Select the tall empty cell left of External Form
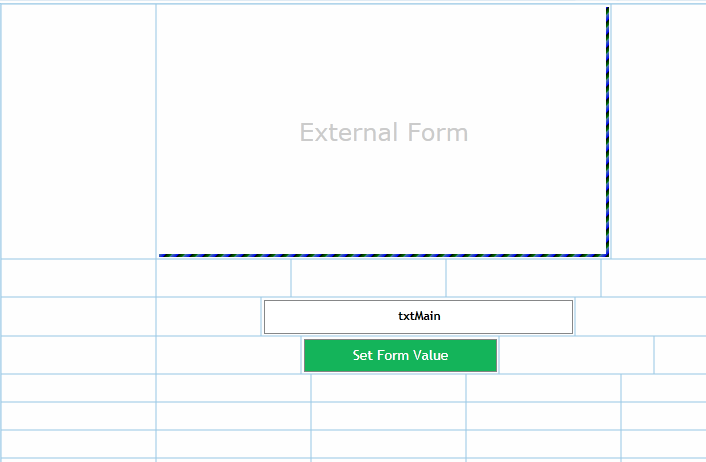 coord(78,131)
